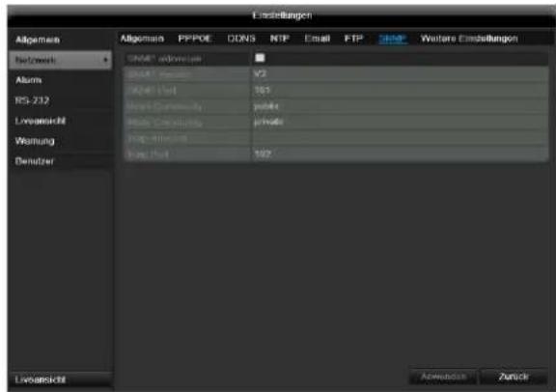This screenshot has width=556, height=392.
Task: Click the Read Community field showing public
Action: [400, 106]
